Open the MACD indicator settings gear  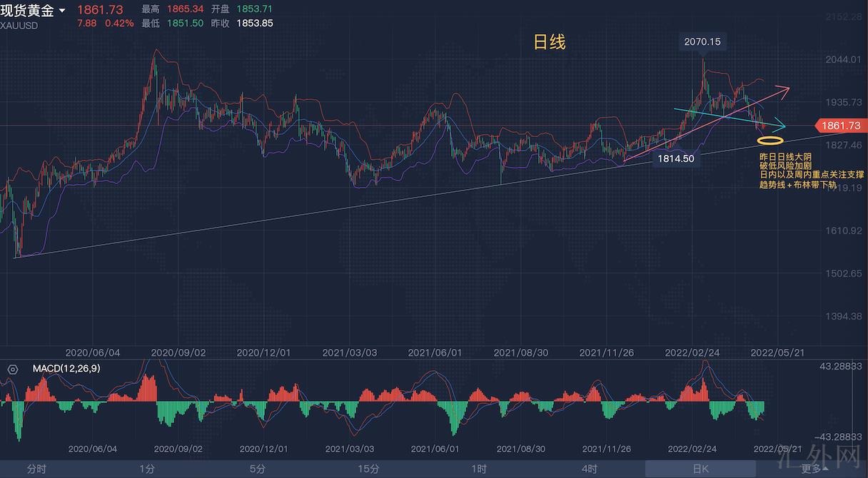pos(12,369)
